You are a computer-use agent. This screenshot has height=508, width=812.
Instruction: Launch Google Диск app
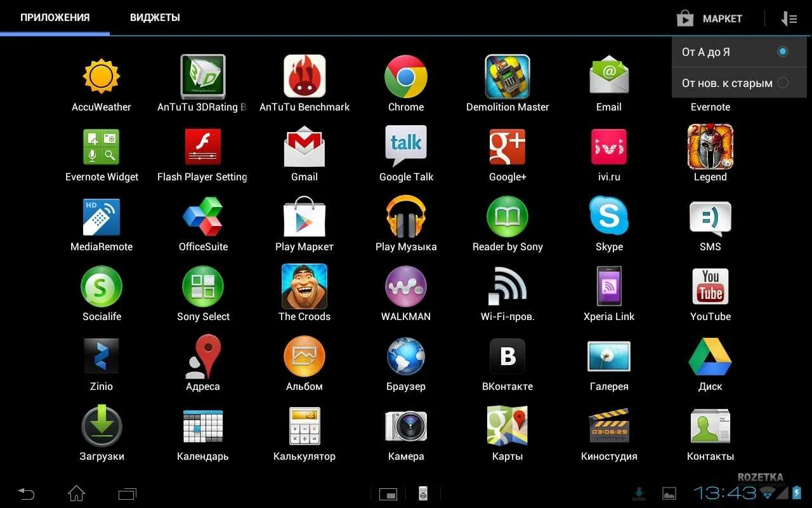pos(710,356)
